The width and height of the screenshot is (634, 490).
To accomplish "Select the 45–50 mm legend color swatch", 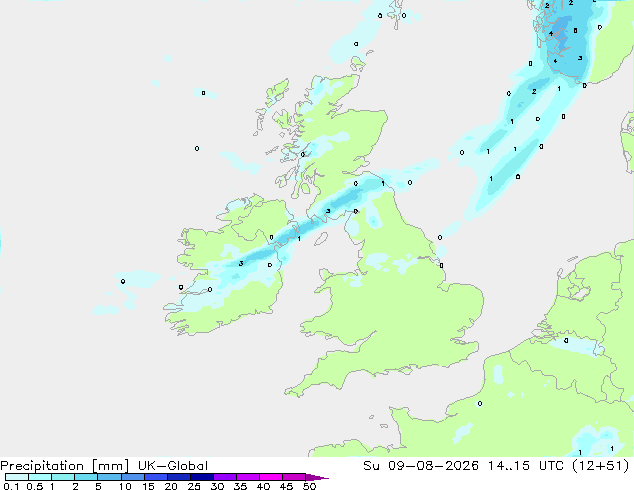I will (294, 477).
